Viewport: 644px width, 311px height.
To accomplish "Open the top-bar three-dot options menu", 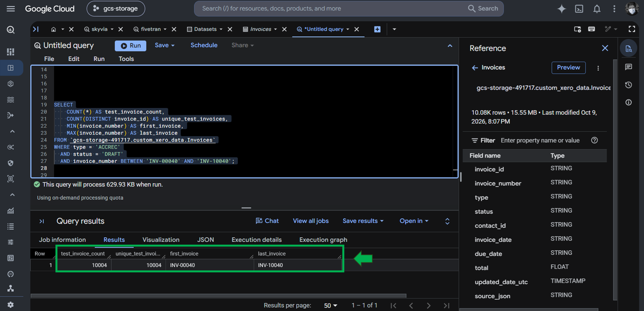I will tap(614, 9).
